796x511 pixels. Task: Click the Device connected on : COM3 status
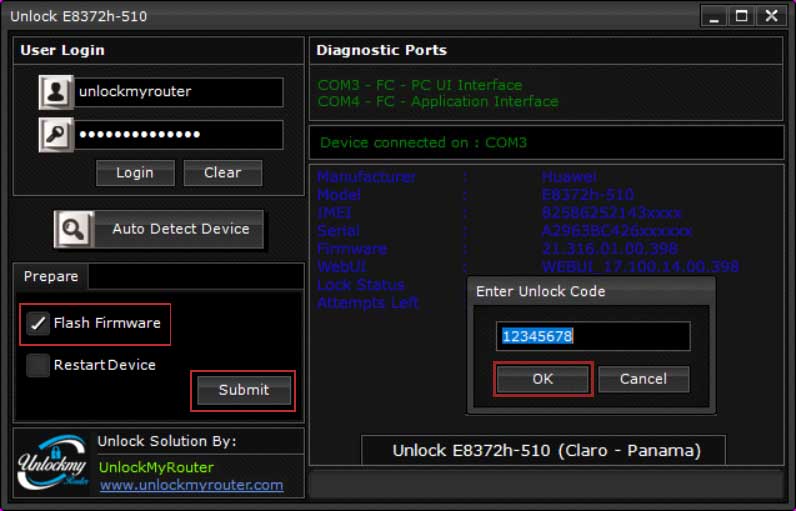click(423, 143)
